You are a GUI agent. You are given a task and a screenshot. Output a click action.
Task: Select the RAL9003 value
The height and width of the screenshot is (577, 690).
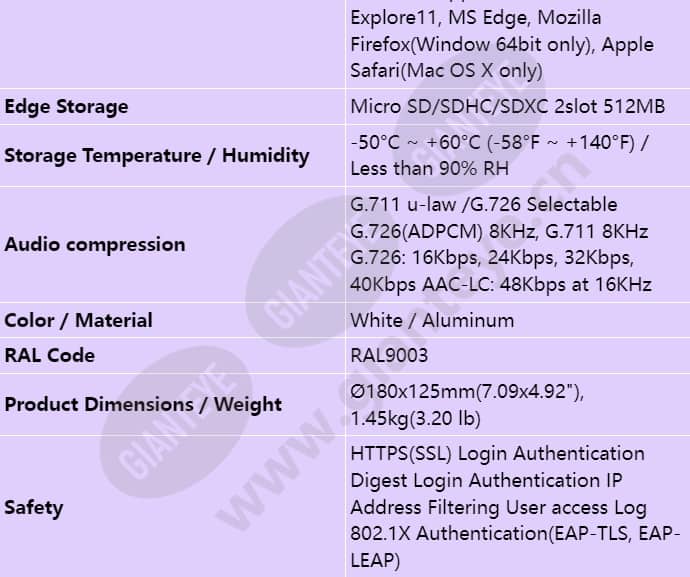389,356
